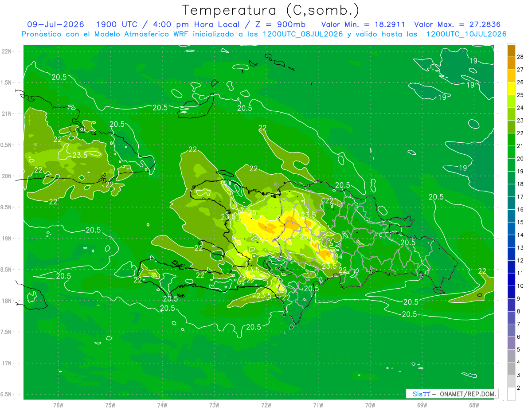Click the '18N' latitude axis label
The image size is (532, 411).
point(7,301)
